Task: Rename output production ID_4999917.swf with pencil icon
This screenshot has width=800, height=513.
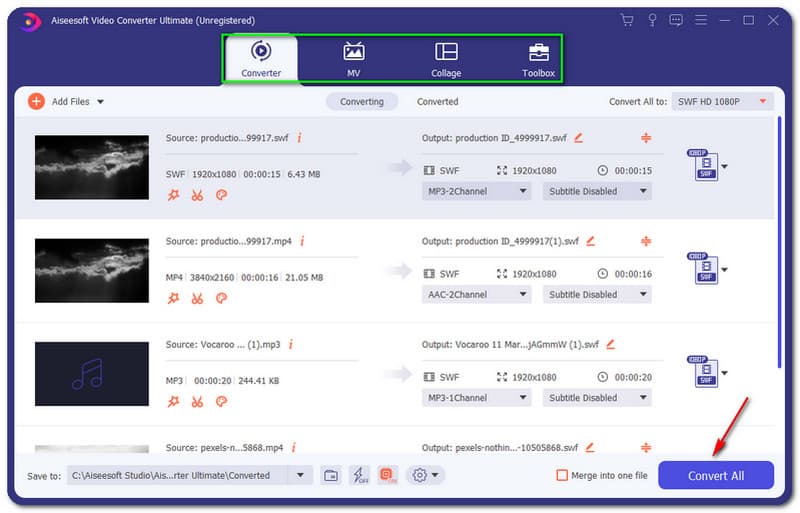Action: [578, 138]
